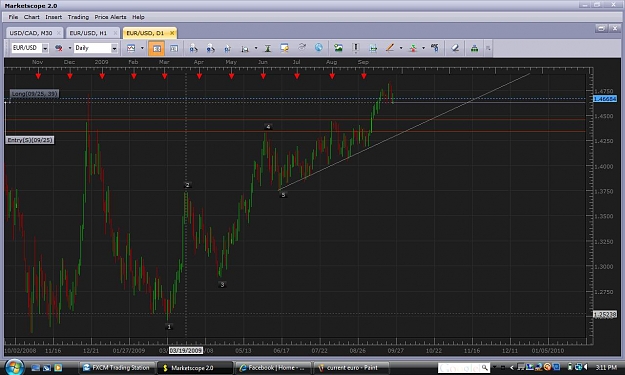
Task: Click the Long(09/25, 39) position label
Action: pyautogui.click(x=34, y=94)
